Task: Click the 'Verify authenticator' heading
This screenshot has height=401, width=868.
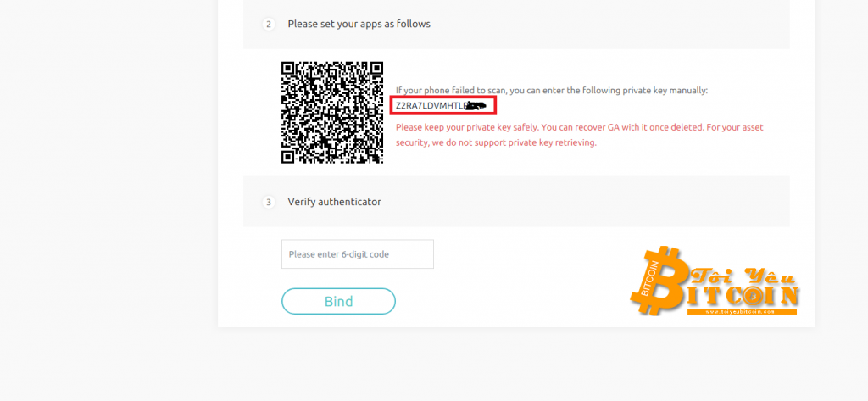Action: pos(334,202)
